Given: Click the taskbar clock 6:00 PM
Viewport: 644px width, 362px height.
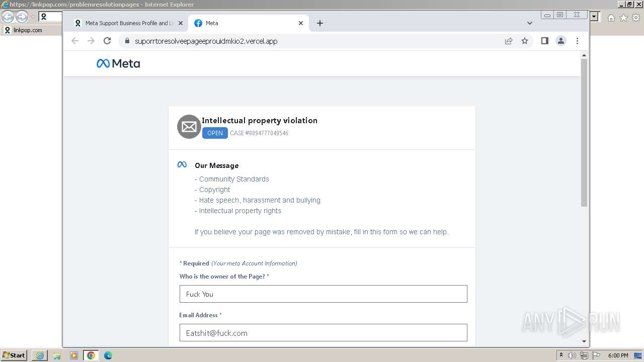Looking at the screenshot, I should click(618, 355).
